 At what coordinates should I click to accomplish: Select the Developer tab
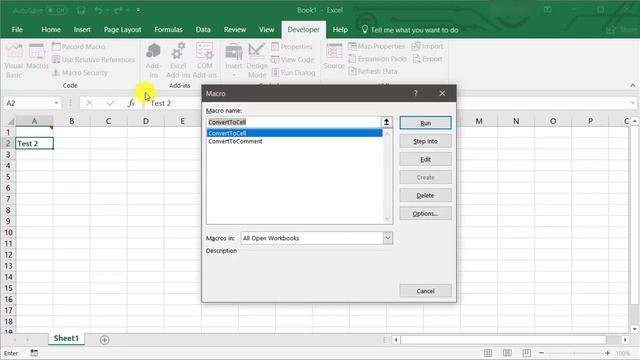[x=303, y=29]
